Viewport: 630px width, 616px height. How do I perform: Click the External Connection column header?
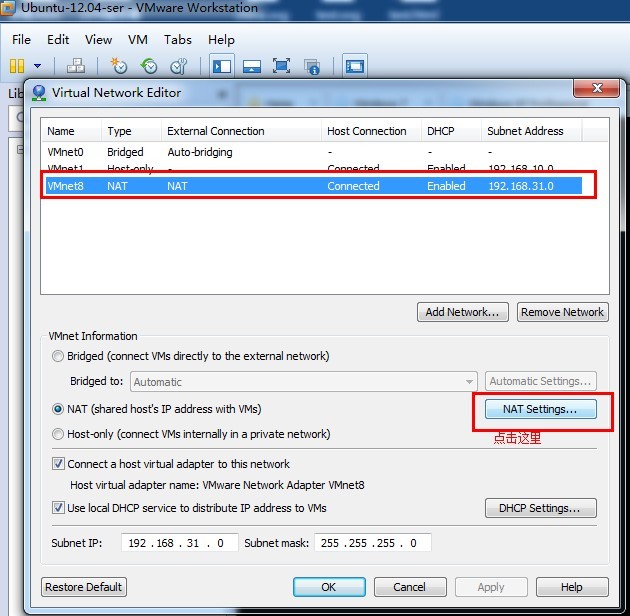tap(241, 131)
